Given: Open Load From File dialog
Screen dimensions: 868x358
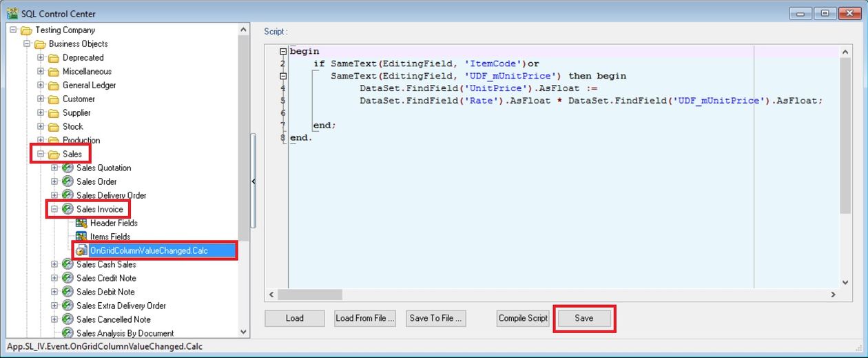Looking at the screenshot, I should pyautogui.click(x=365, y=318).
